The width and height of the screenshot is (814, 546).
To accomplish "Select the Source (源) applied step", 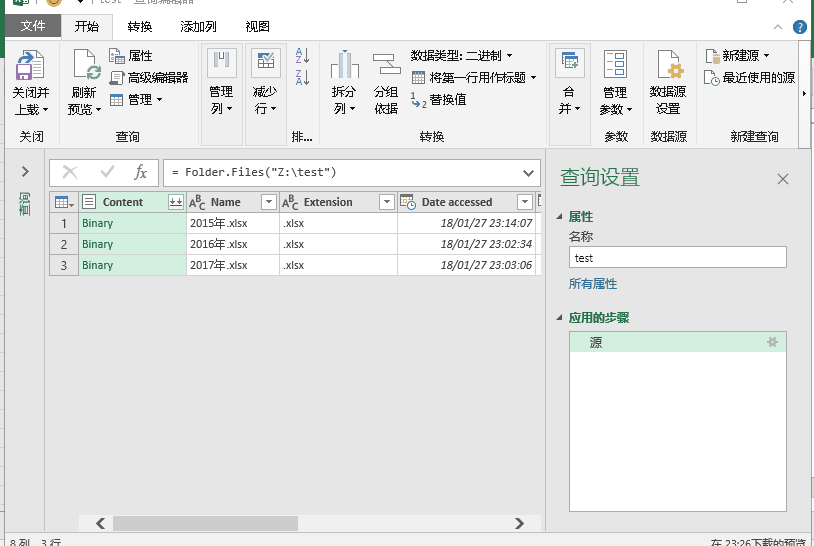I will (x=677, y=342).
